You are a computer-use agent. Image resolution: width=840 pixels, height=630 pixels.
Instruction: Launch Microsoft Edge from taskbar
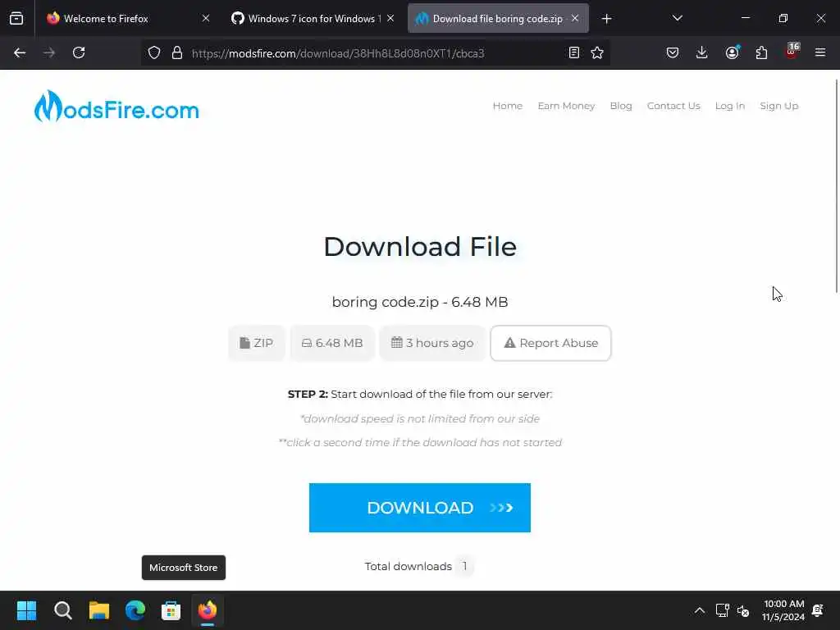tap(135, 610)
